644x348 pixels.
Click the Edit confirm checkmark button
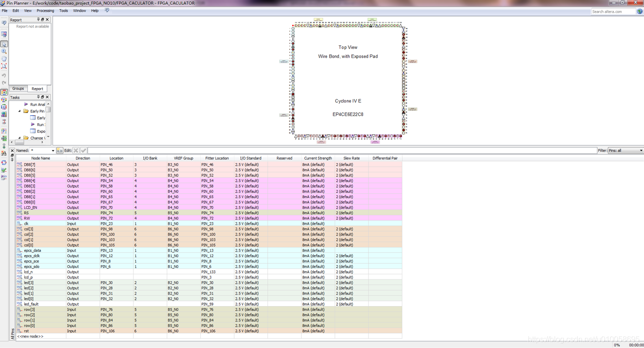click(83, 151)
